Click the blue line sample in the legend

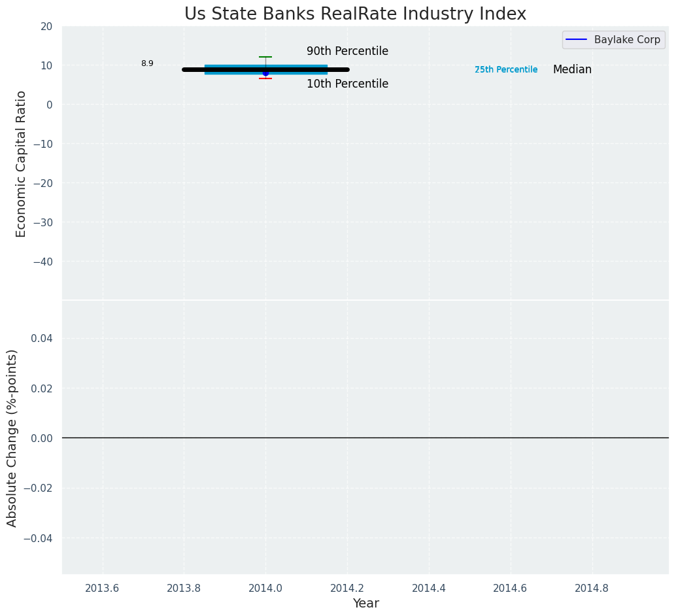click(x=576, y=39)
